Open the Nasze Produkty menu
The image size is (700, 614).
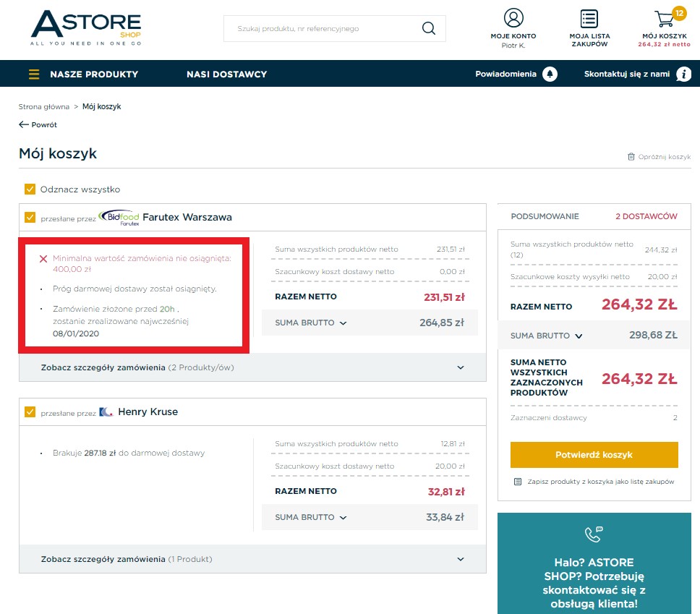pyautogui.click(x=94, y=74)
